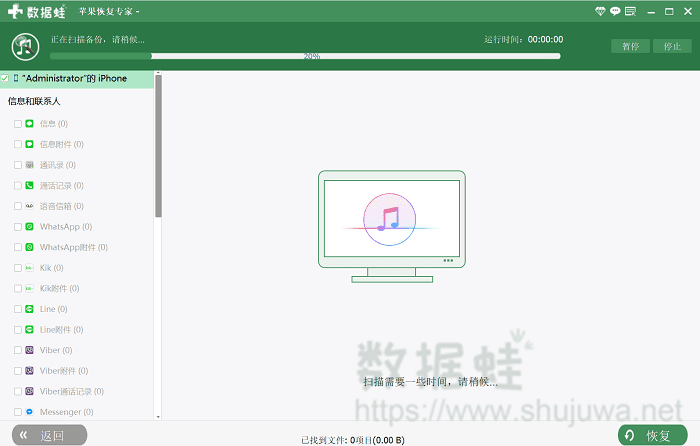
Task: Check the 信息 (0) checkbox
Action: point(18,124)
